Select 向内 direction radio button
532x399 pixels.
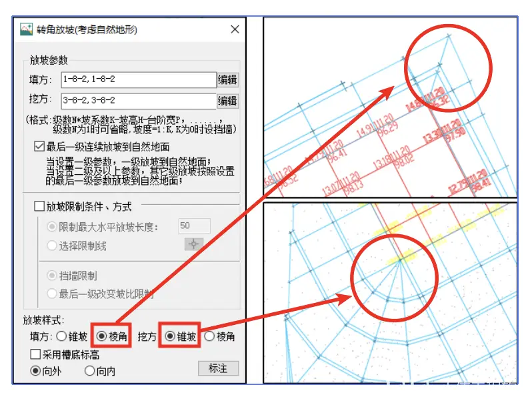89,371
